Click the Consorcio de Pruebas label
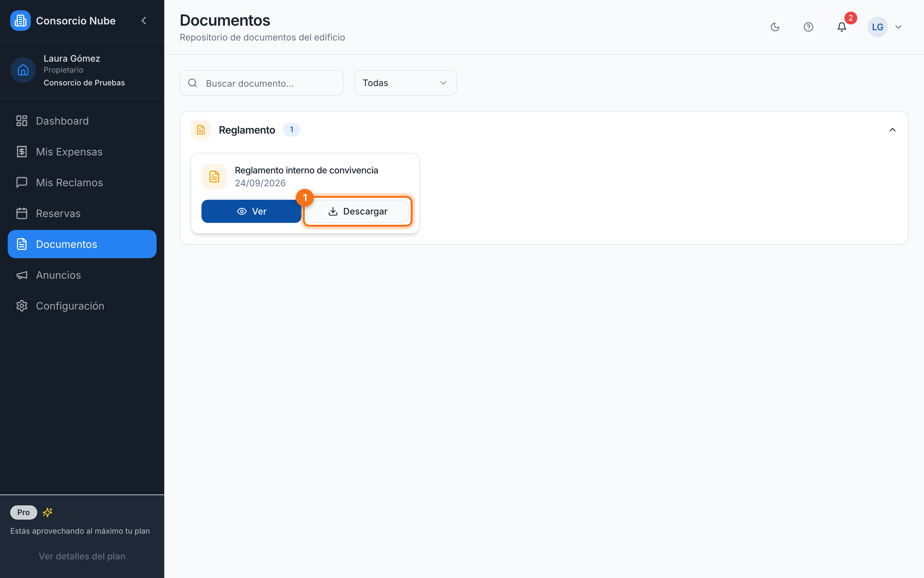The height and width of the screenshot is (578, 924). coord(84,83)
